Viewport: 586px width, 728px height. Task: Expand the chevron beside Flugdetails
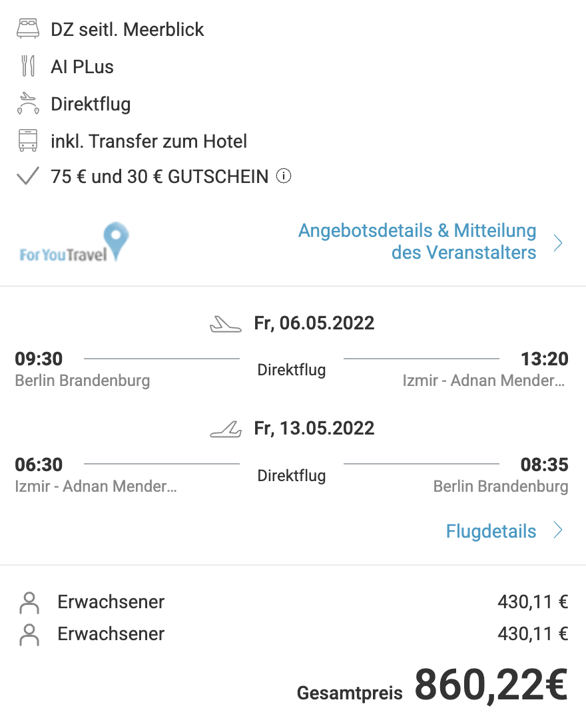[558, 530]
